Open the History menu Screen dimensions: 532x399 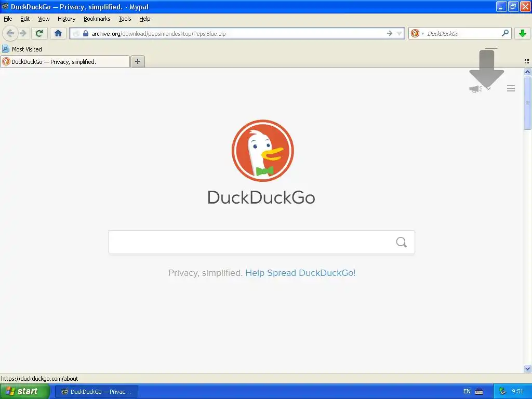tap(66, 19)
